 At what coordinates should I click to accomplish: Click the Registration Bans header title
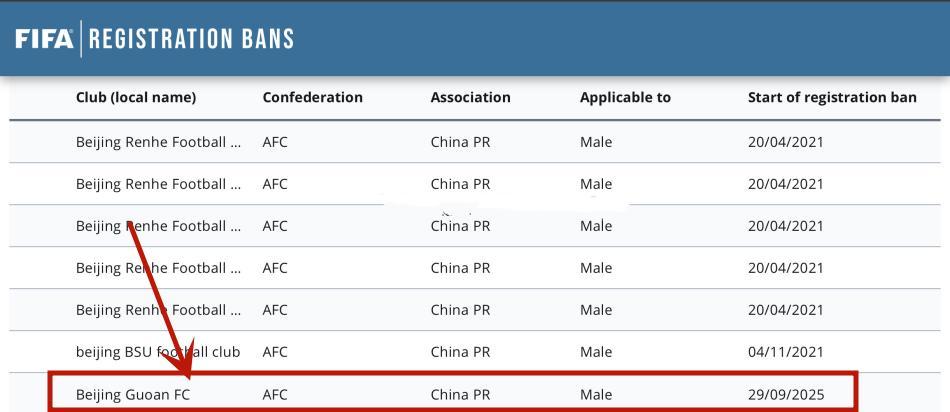tap(192, 39)
